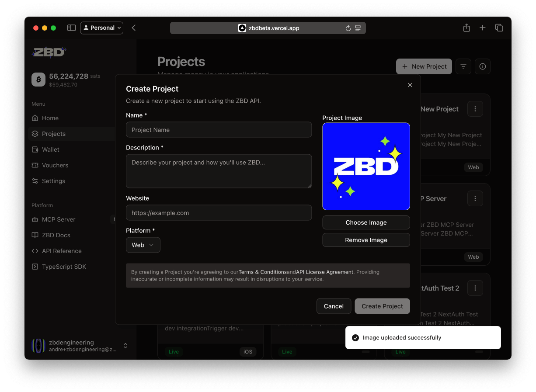
Task: Open the API License Agreement link
Action: 324,272
